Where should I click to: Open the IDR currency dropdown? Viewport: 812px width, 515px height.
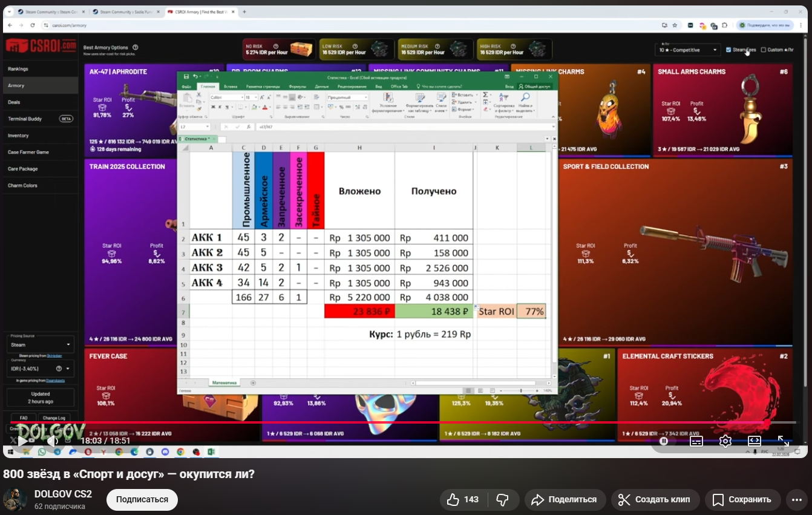coord(41,368)
